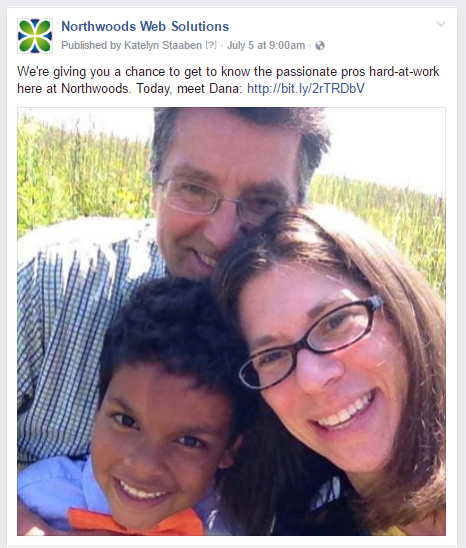Expand the post options chevron menu
Screen dimensions: 466x548
(x=441, y=24)
